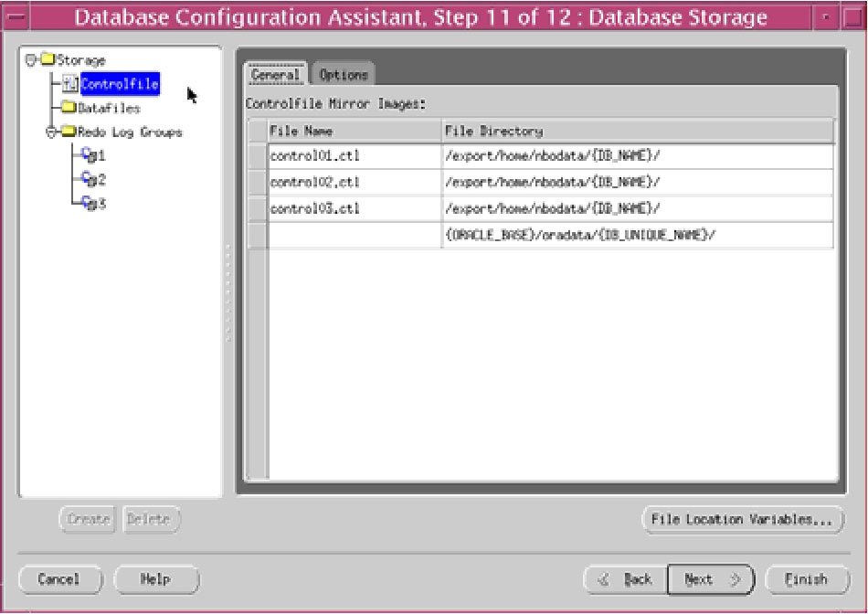868x614 pixels.
Task: Select the control03.ctl file name cell
Action: [x=355, y=208]
